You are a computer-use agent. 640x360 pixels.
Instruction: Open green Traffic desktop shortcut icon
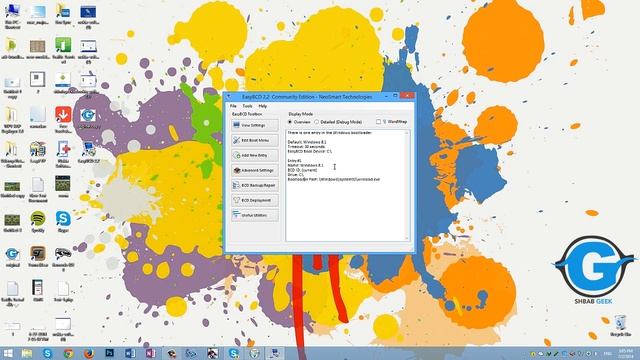[x=63, y=51]
